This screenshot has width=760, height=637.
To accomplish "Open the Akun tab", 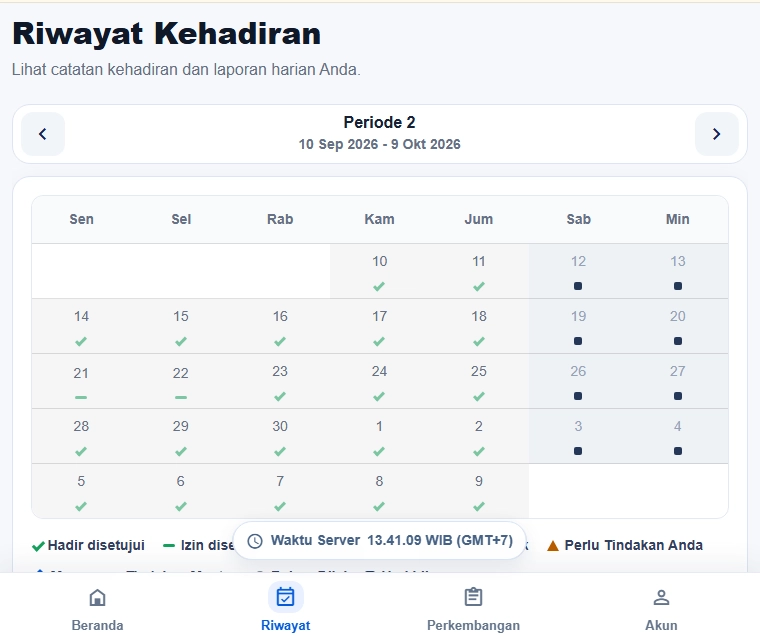I will tap(661, 608).
